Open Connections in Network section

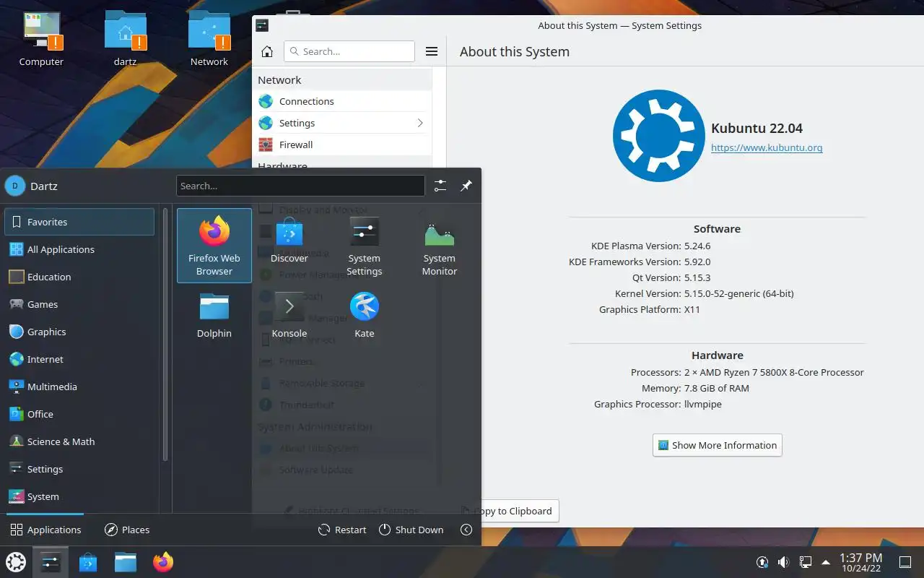point(342,101)
